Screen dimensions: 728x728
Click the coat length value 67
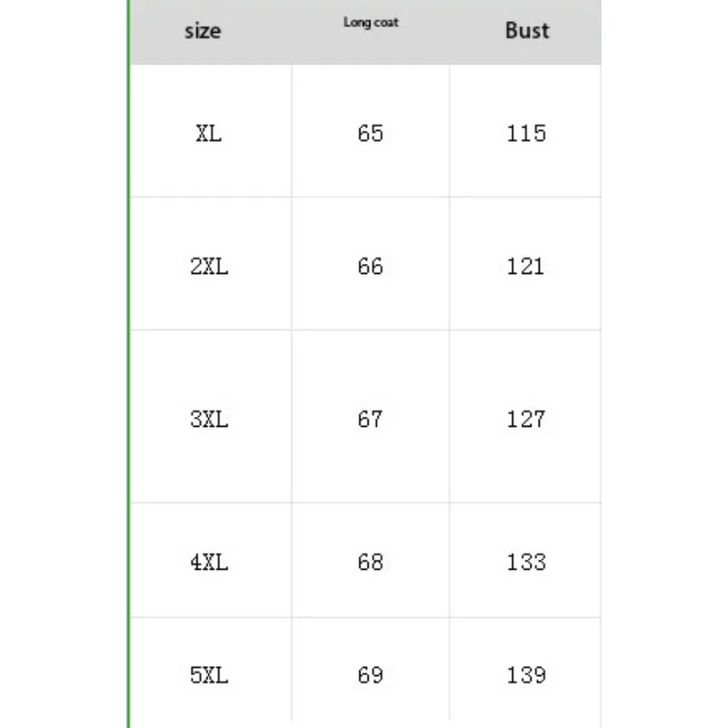tap(370, 420)
